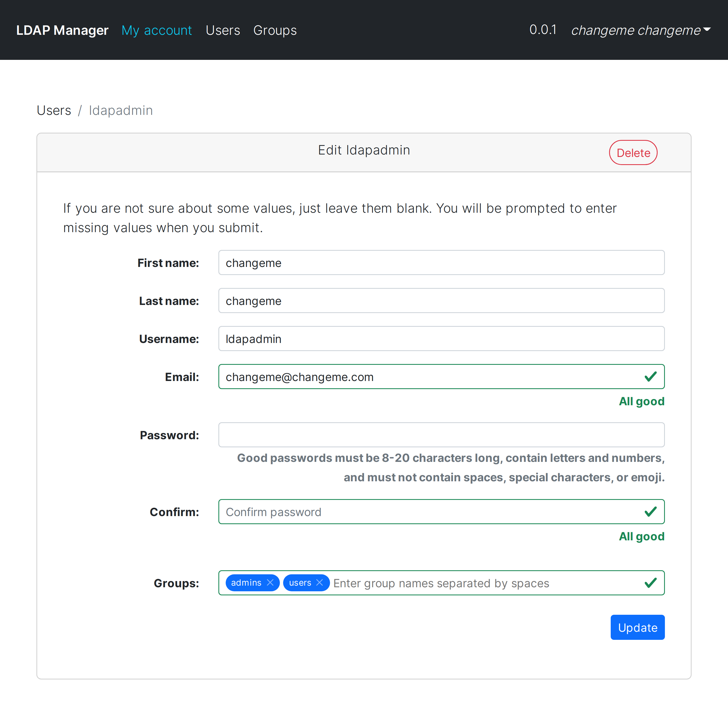Image resolution: width=728 pixels, height=728 pixels.
Task: Open the Groups nav item
Action: [275, 30]
